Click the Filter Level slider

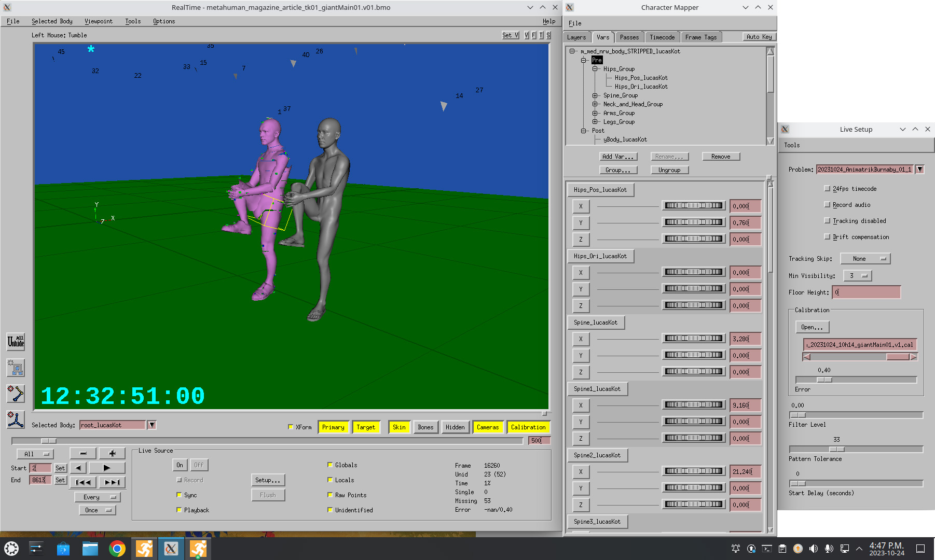(856, 415)
